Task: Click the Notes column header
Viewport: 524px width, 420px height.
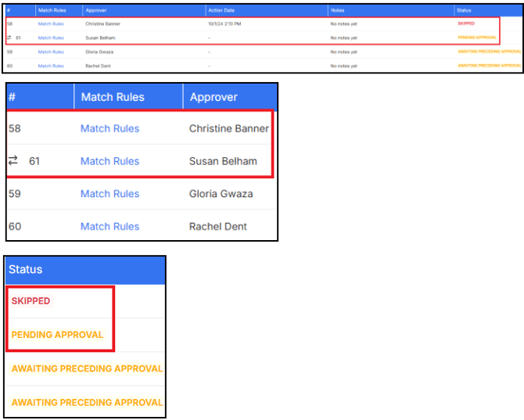Action: click(337, 10)
